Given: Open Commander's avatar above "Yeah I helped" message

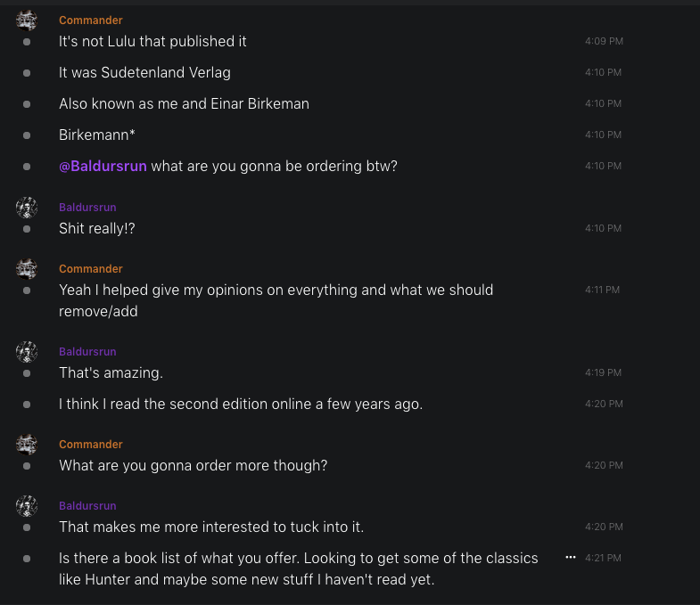Looking at the screenshot, I should [x=27, y=270].
